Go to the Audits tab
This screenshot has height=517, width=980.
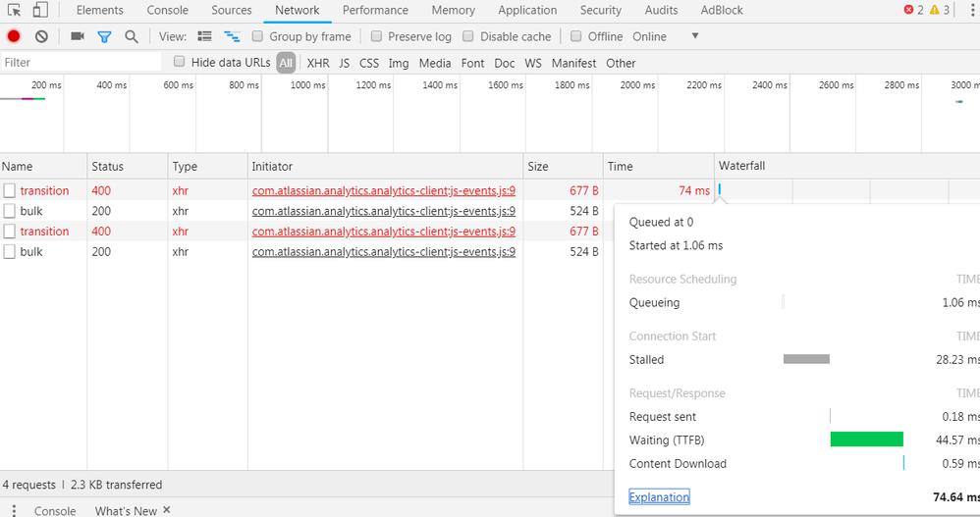tap(661, 10)
